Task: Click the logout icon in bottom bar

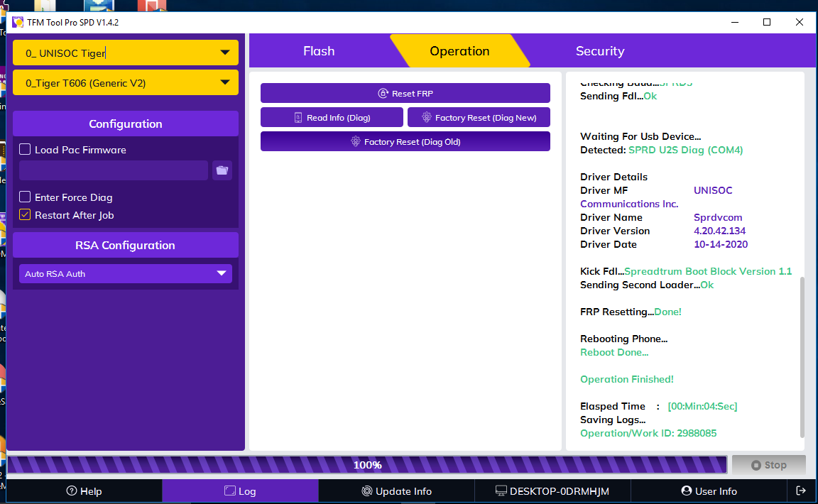Action: pyautogui.click(x=801, y=491)
